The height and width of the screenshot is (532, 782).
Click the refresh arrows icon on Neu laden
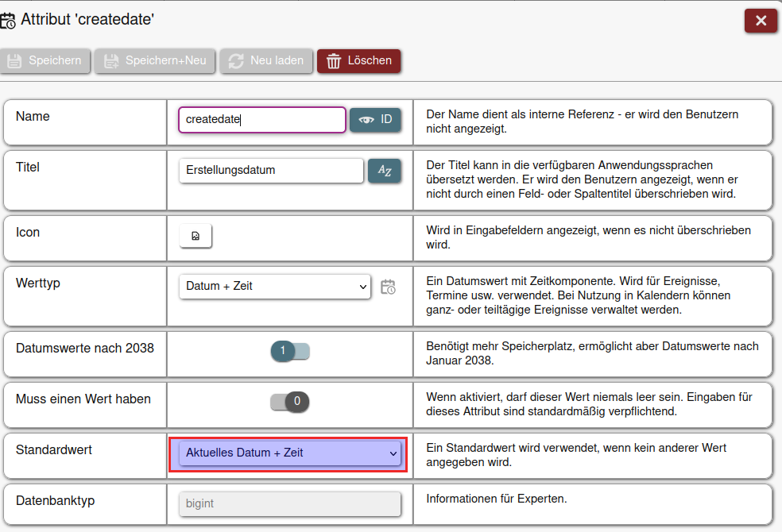point(236,61)
